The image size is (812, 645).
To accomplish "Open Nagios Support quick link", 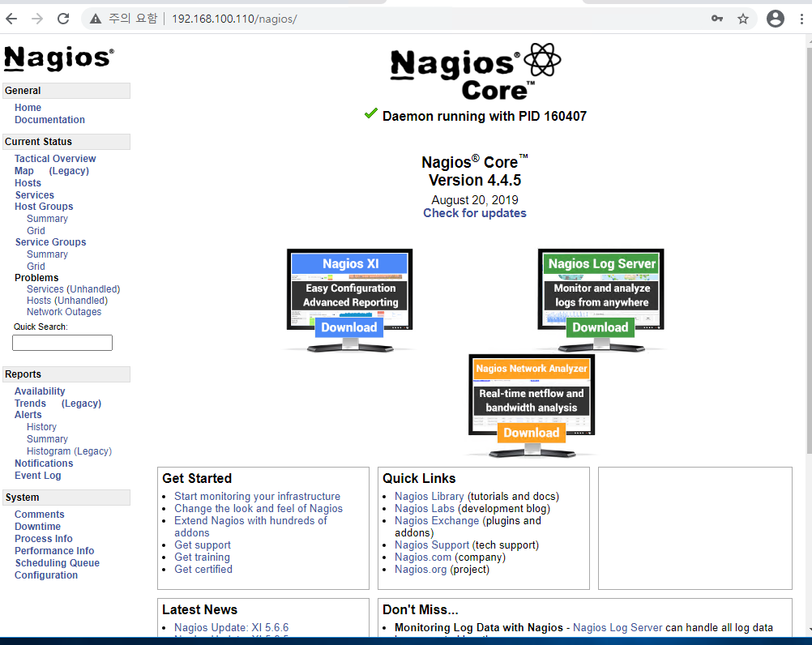I will point(432,545).
